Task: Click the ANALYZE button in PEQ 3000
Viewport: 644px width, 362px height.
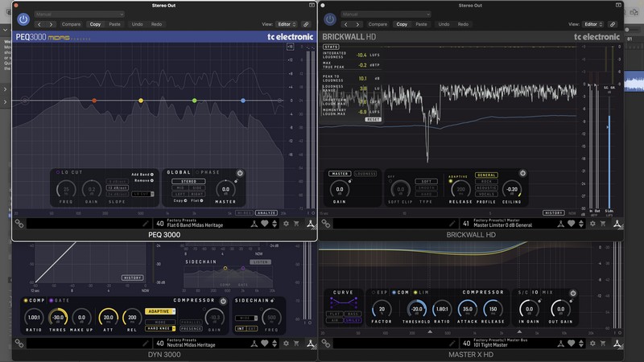Action: point(266,212)
